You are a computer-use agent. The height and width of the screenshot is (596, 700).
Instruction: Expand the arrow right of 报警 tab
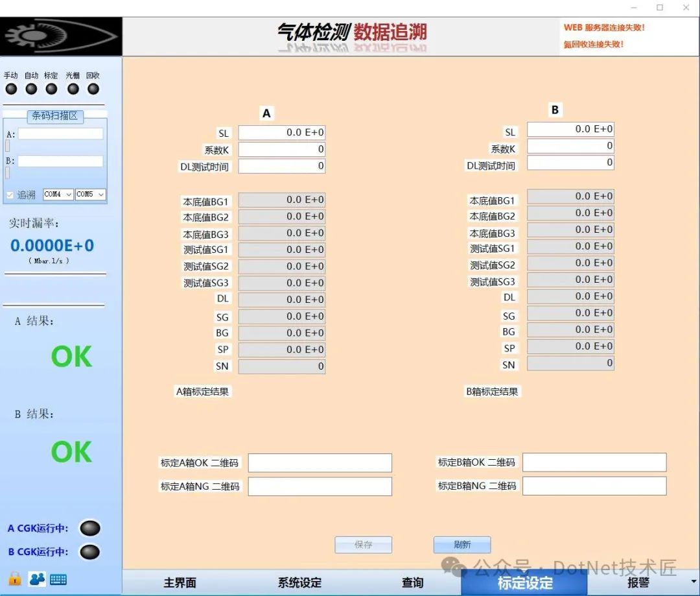click(694, 582)
